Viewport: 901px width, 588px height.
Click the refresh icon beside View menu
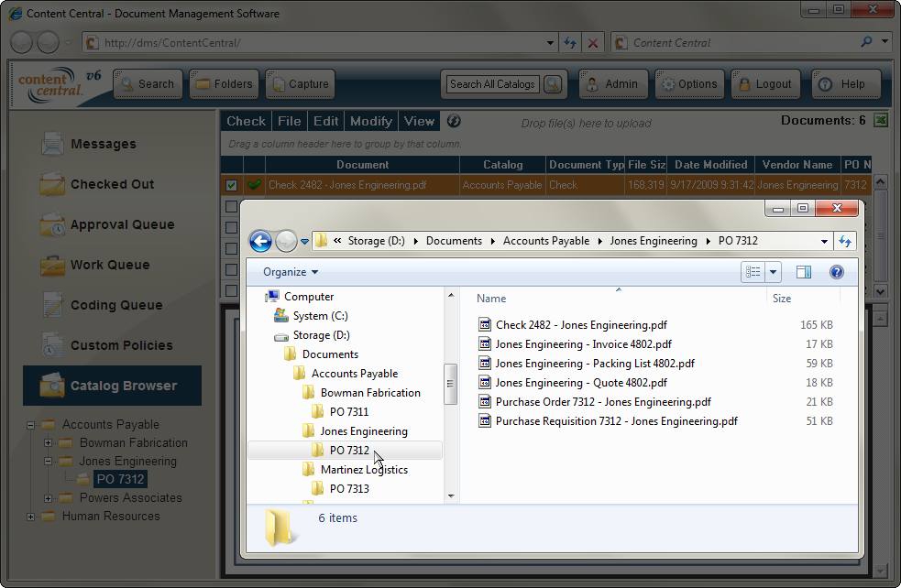tap(454, 121)
